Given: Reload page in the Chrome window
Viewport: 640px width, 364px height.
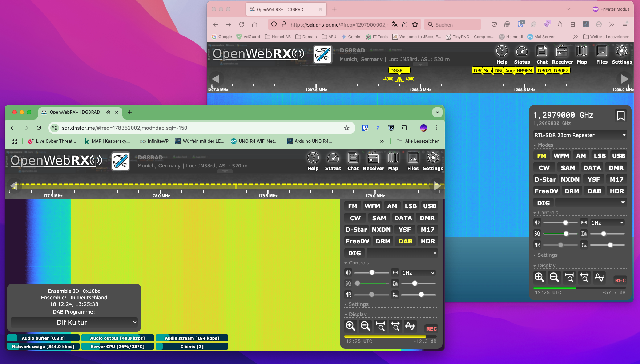Looking at the screenshot, I should click(39, 128).
